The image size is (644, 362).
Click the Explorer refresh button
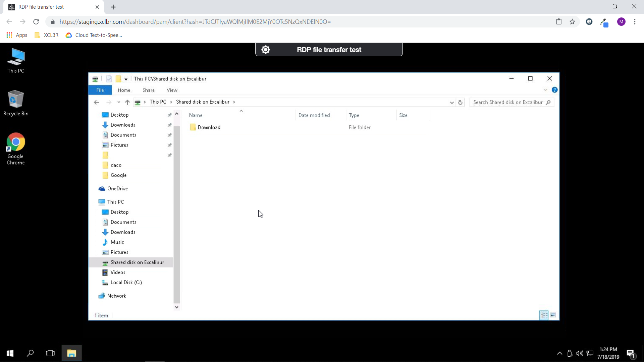460,102
